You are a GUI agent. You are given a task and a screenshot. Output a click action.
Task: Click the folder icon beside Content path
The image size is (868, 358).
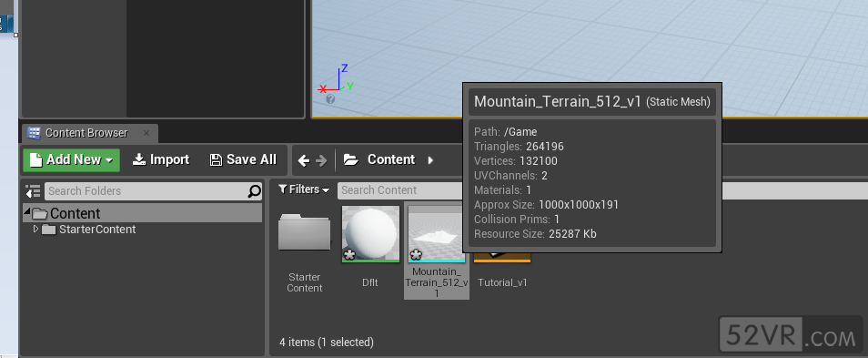click(351, 160)
